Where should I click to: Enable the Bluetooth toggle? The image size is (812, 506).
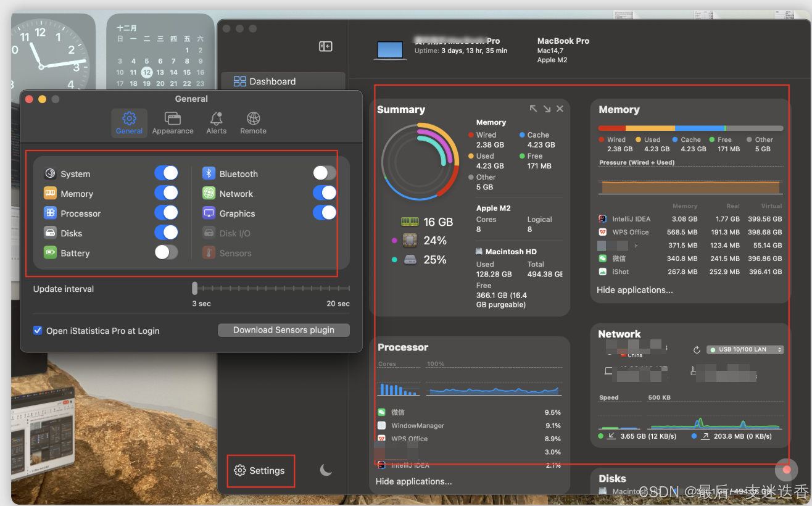[x=325, y=173]
